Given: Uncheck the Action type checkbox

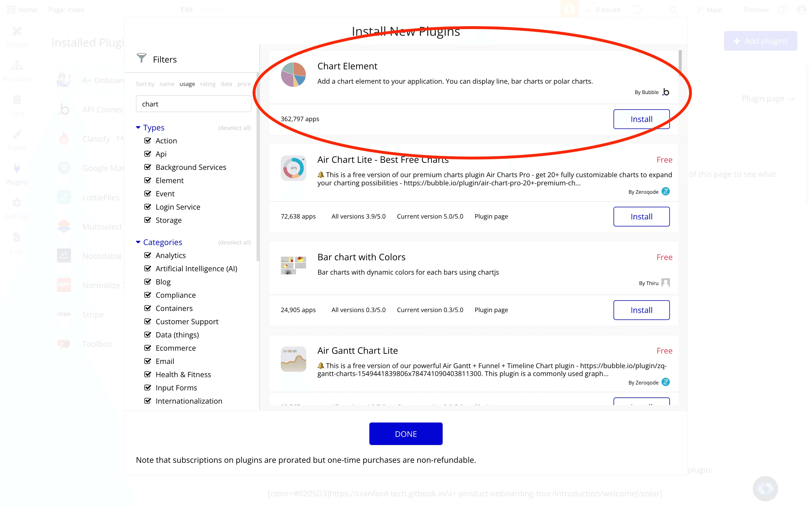Looking at the screenshot, I should click(x=148, y=141).
